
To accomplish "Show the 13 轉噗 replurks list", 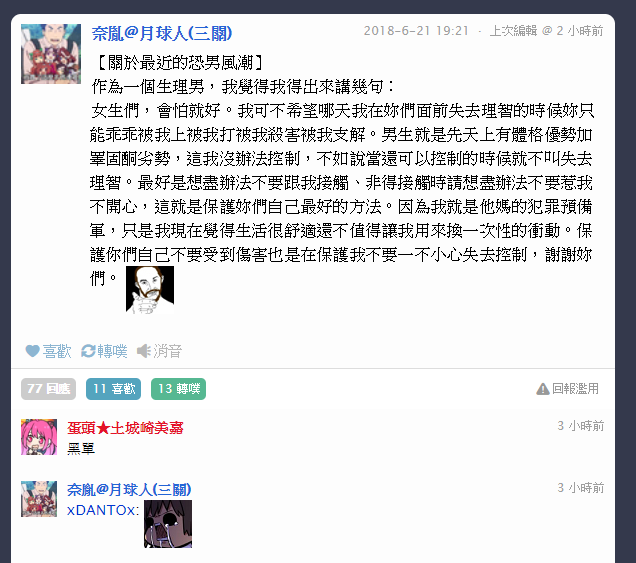I will 178,389.
